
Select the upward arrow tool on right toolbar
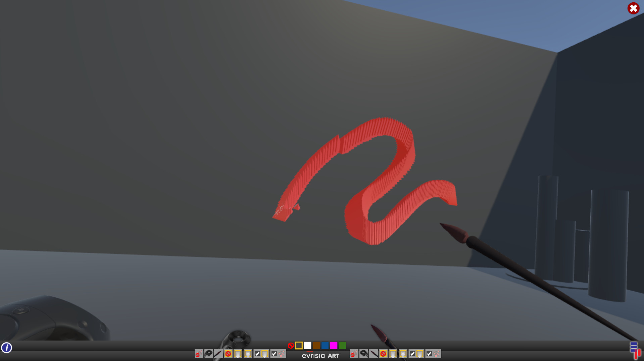coord(403,354)
